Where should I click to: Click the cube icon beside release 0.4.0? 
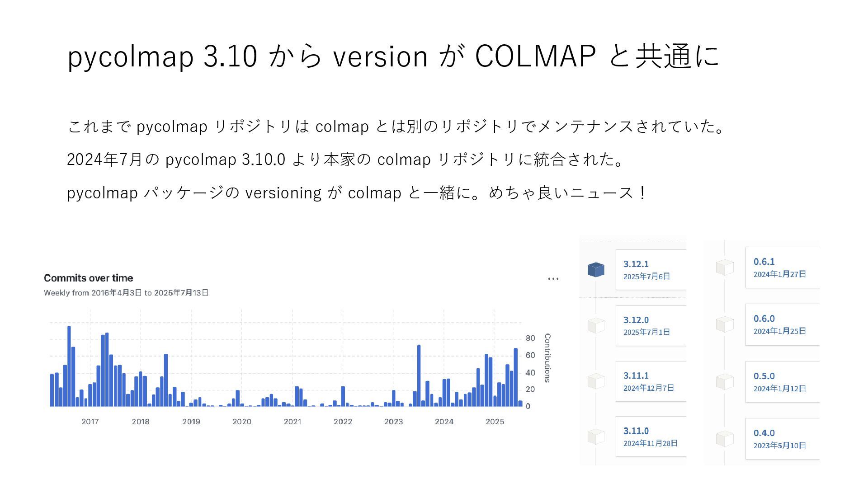click(x=725, y=438)
